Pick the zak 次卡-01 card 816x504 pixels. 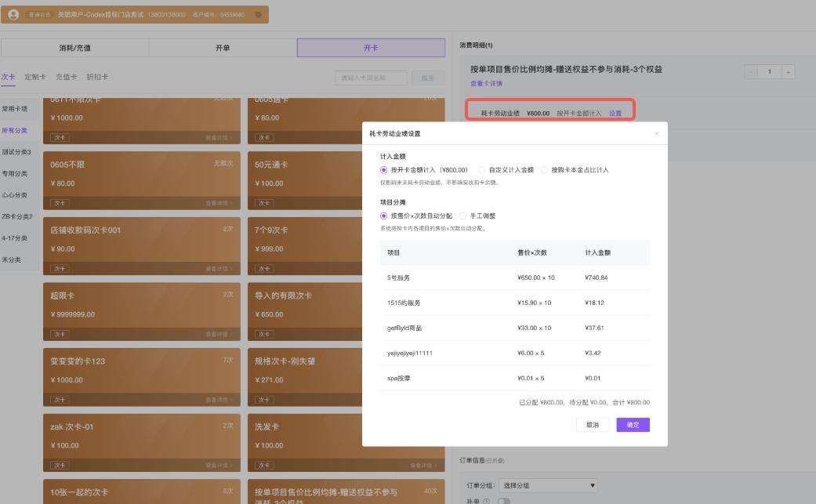pos(142,443)
